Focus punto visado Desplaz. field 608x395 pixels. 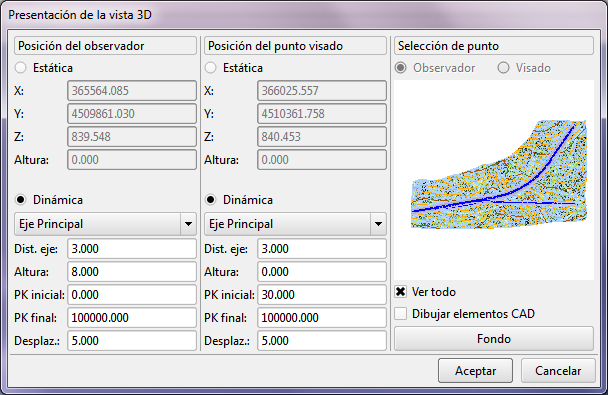click(322, 340)
